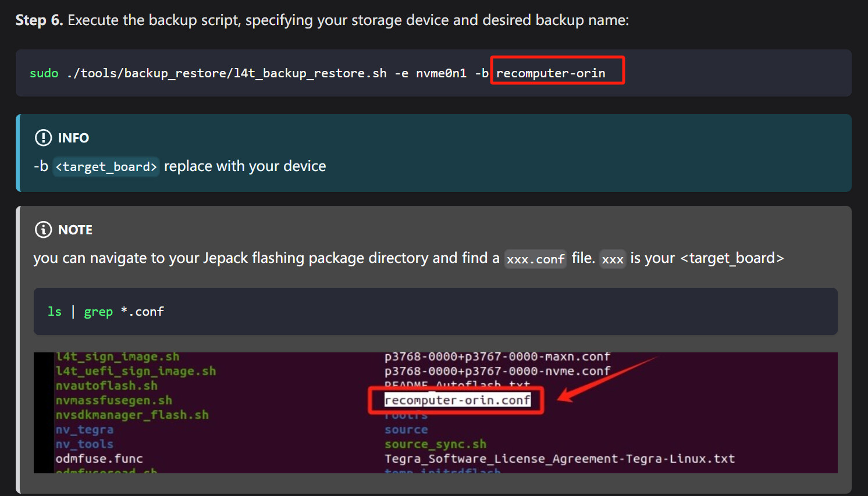Click the INFO exclamation icon
This screenshot has width=868, height=496.
point(44,138)
